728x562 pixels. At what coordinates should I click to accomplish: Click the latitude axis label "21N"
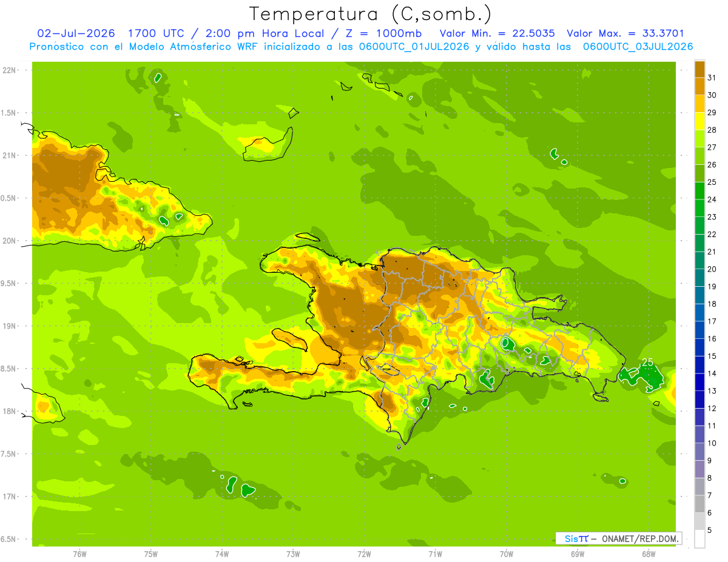(10, 155)
